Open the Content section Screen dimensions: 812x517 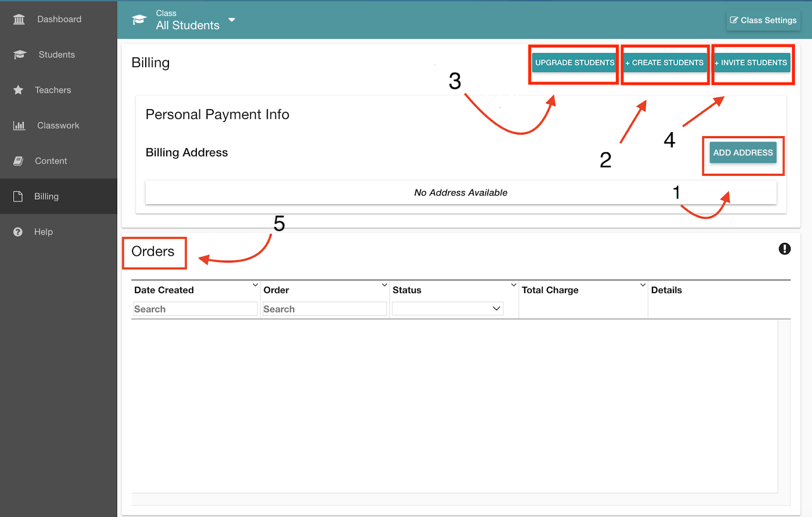tap(58, 161)
